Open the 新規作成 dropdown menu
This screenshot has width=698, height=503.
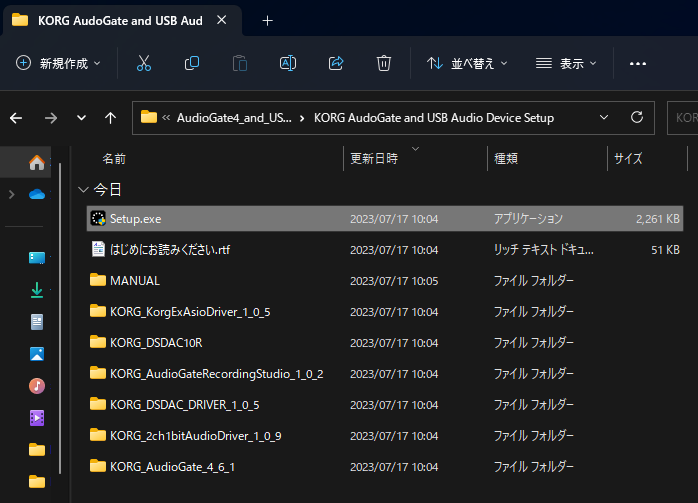coord(58,63)
